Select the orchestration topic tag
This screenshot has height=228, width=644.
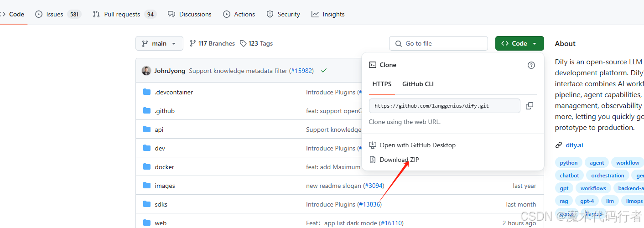point(608,176)
